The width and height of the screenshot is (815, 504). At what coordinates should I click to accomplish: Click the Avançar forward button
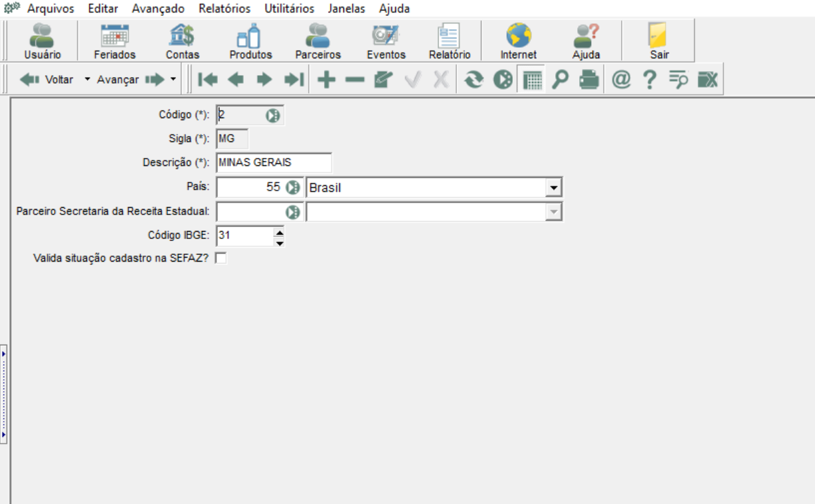pos(130,80)
